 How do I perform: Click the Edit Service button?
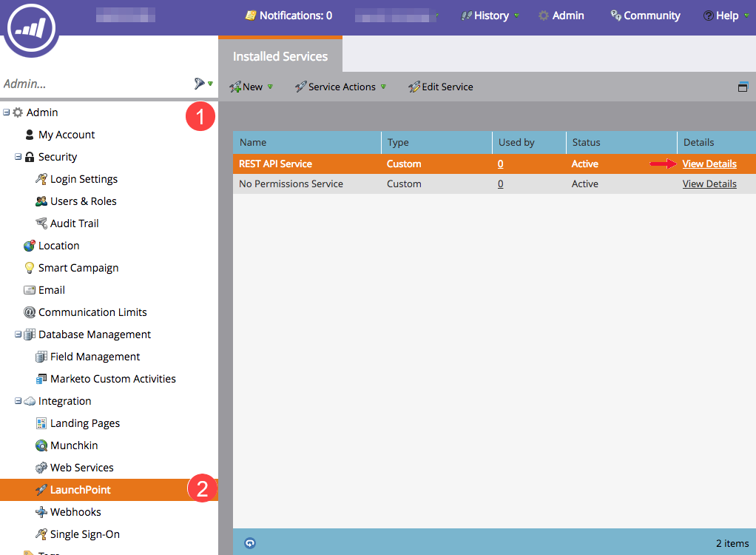(441, 87)
